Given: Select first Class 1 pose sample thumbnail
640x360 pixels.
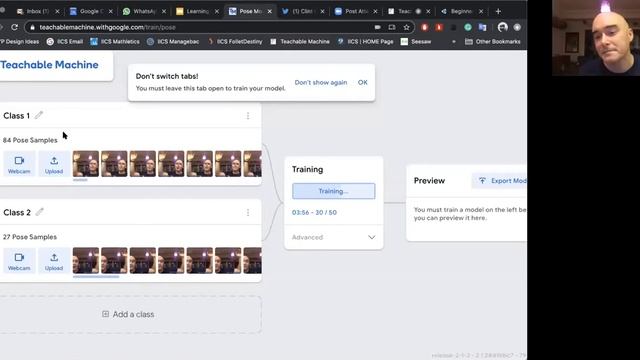Looking at the screenshot, I should pos(86,164).
